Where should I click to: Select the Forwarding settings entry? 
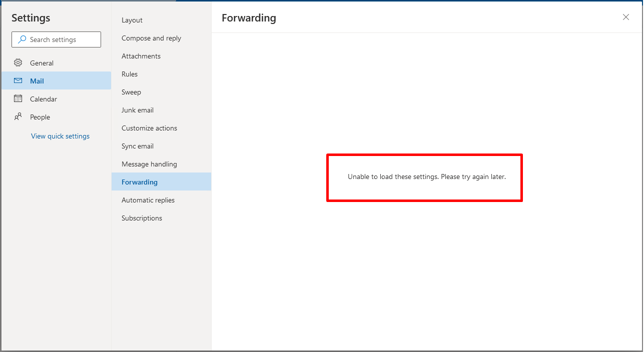pos(139,182)
